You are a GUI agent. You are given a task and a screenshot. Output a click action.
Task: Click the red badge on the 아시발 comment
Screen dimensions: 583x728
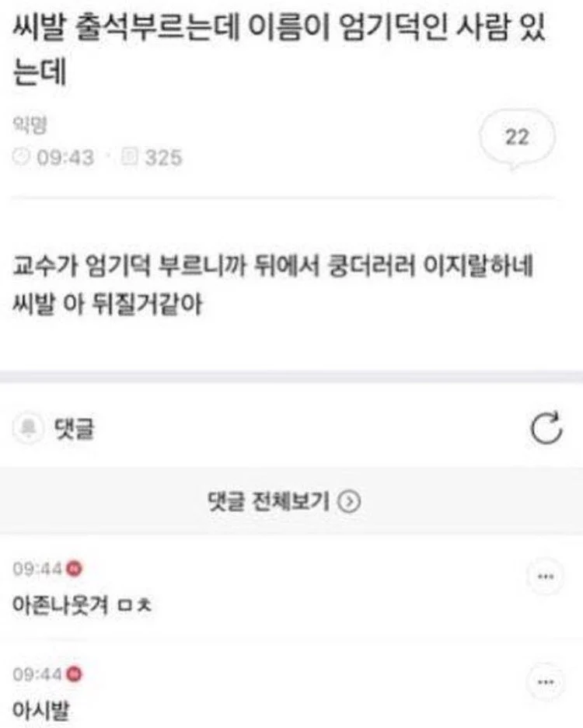pyautogui.click(x=74, y=674)
